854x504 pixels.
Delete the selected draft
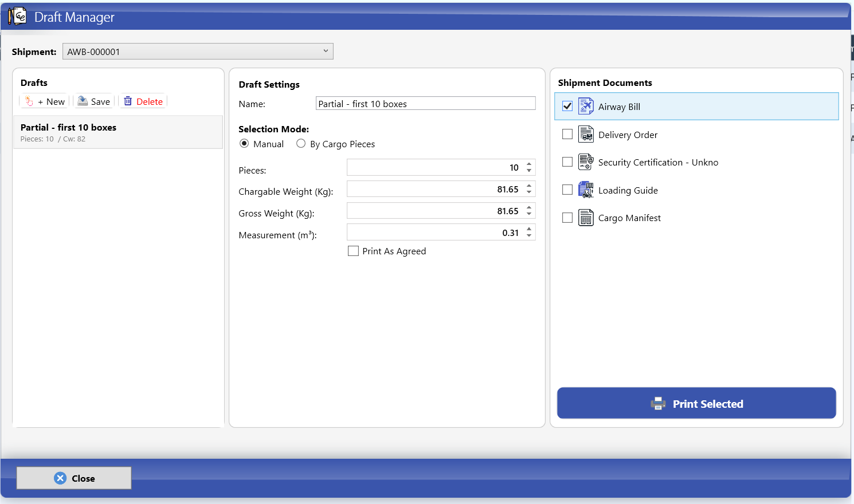pos(143,101)
